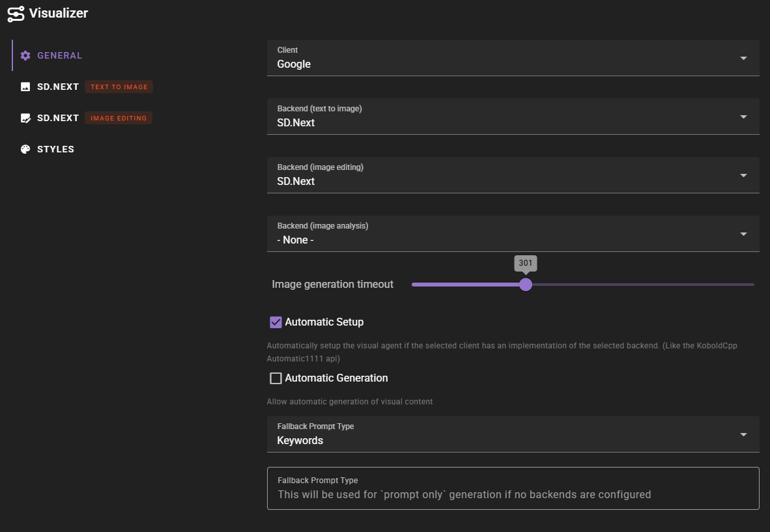The width and height of the screenshot is (770, 532).
Task: Click the gear icon beside GENERAL
Action: click(x=25, y=55)
